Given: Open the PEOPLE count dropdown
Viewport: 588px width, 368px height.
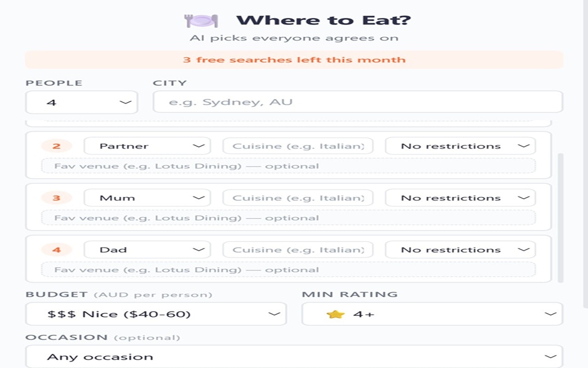Looking at the screenshot, I should click(81, 102).
